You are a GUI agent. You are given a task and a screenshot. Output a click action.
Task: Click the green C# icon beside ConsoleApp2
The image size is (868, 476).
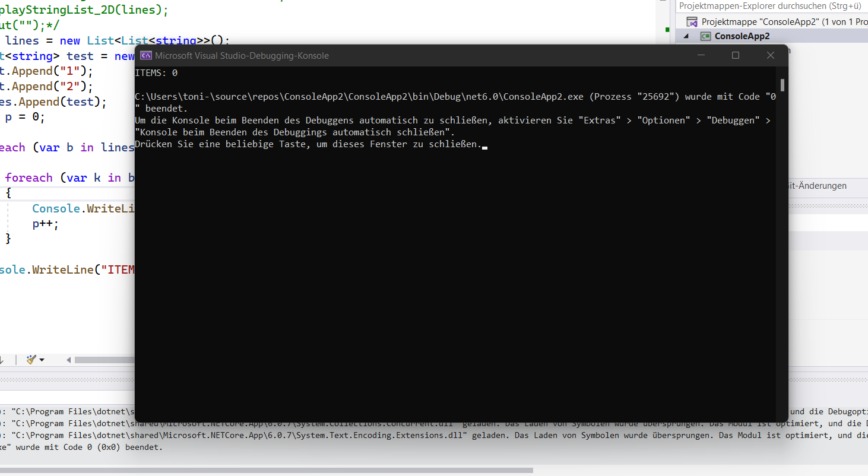705,36
